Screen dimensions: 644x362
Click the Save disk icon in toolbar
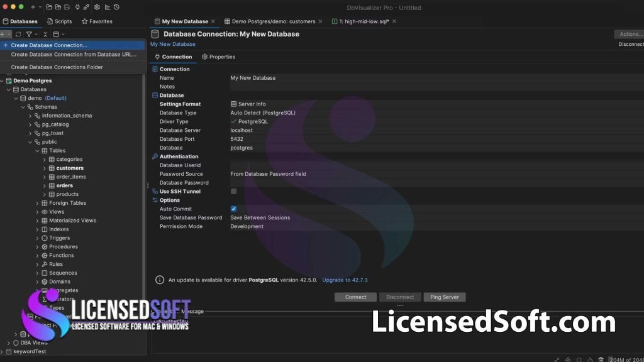[67, 7]
